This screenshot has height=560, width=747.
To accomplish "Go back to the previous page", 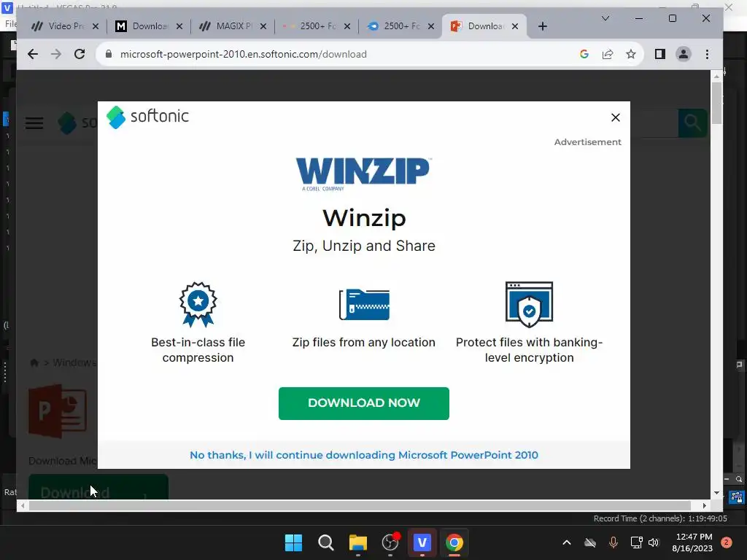I will (x=32, y=54).
